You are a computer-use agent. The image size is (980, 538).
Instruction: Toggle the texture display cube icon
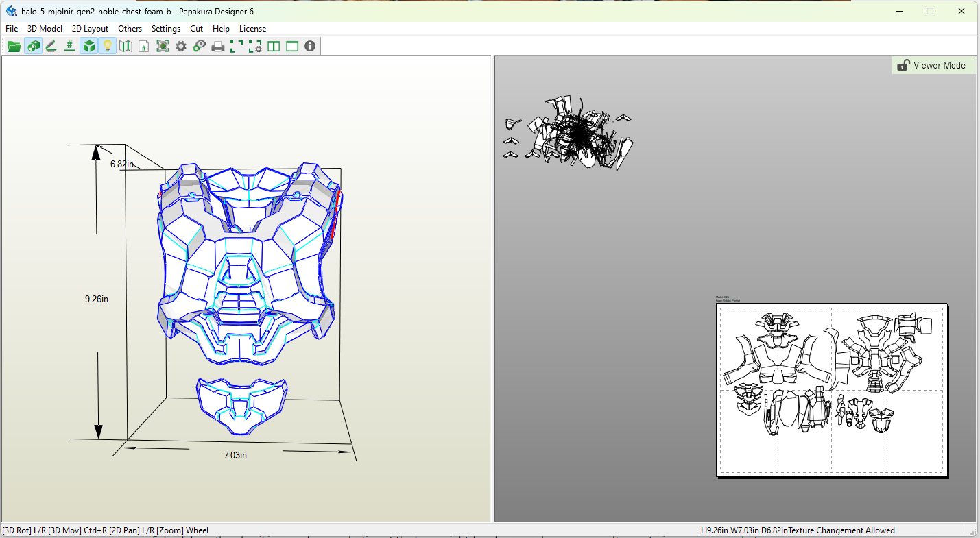point(32,47)
